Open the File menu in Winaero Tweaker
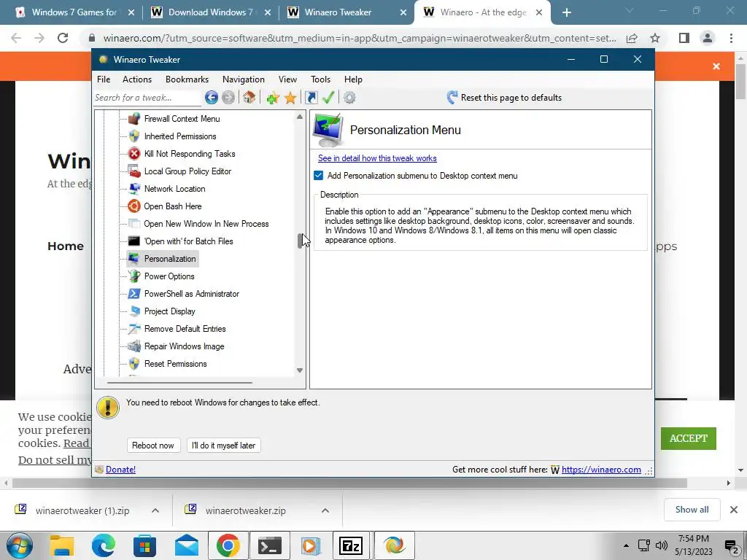747x560 pixels. click(104, 79)
